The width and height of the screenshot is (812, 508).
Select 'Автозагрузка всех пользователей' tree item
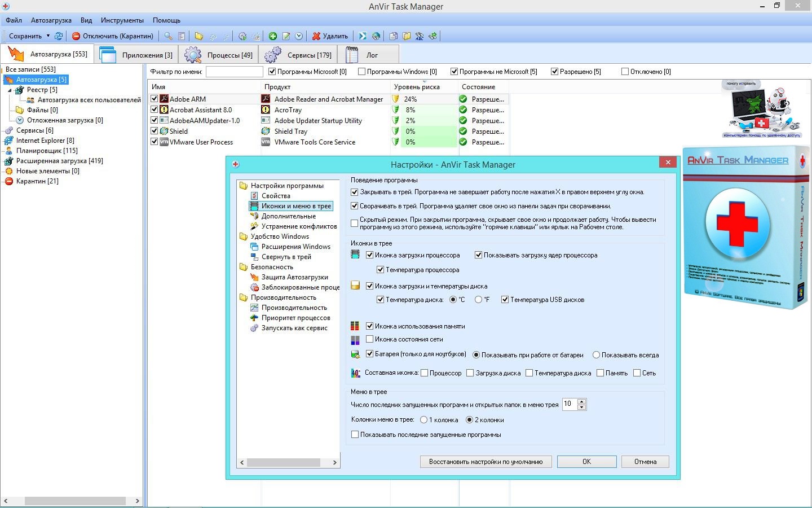coord(89,100)
